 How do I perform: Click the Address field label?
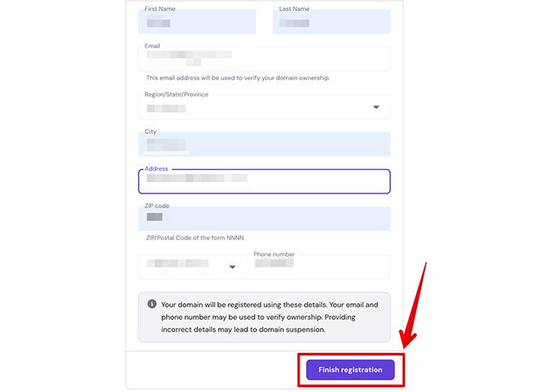[x=157, y=169]
